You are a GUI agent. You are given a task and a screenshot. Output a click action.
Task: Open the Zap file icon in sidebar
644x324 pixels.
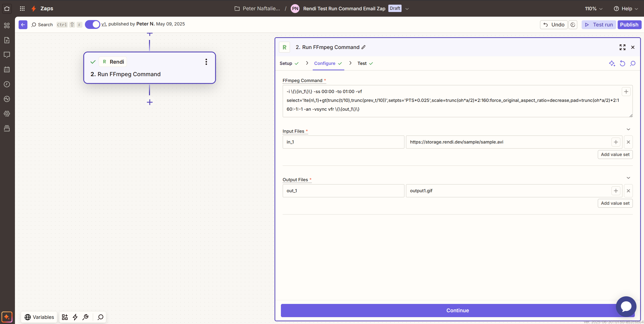7,40
